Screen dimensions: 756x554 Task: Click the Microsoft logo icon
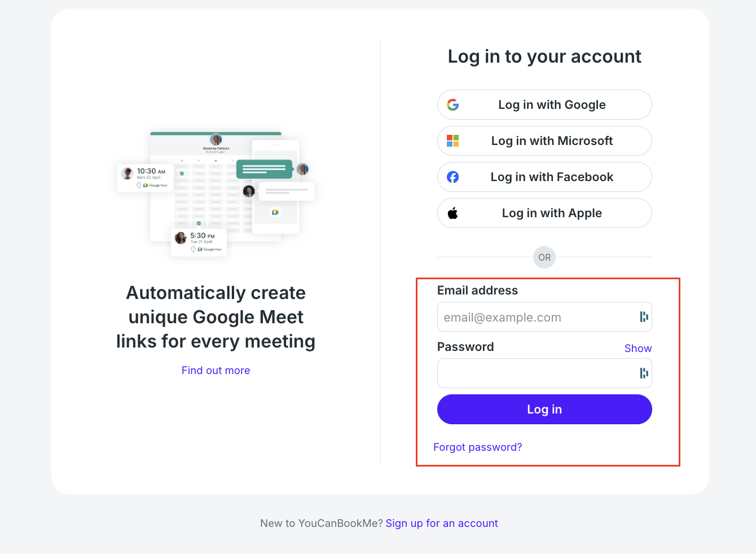(452, 141)
